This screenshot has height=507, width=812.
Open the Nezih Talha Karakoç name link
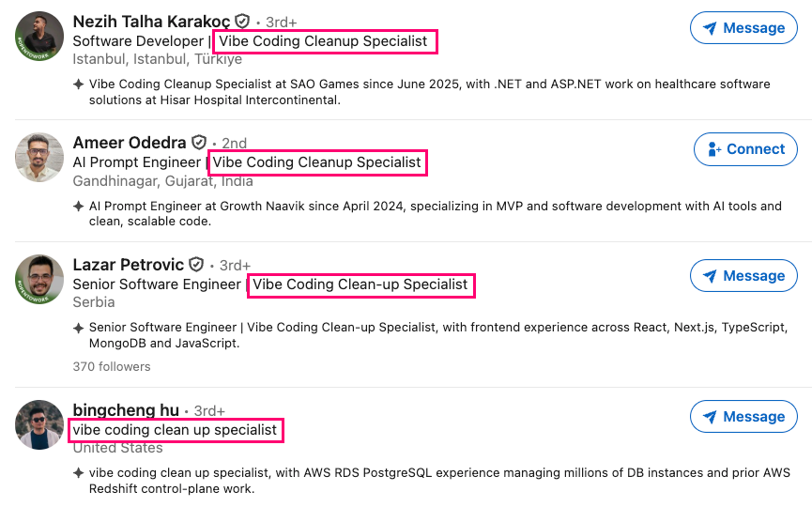click(151, 22)
